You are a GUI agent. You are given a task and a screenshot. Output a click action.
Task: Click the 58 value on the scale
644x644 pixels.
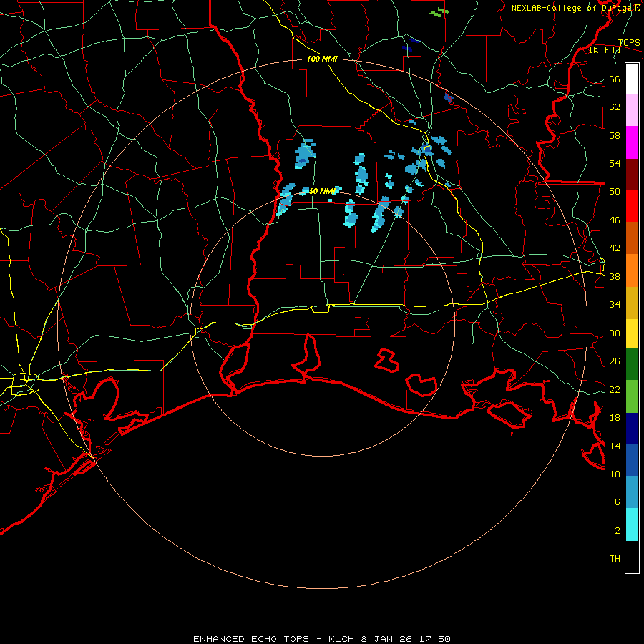coord(615,135)
